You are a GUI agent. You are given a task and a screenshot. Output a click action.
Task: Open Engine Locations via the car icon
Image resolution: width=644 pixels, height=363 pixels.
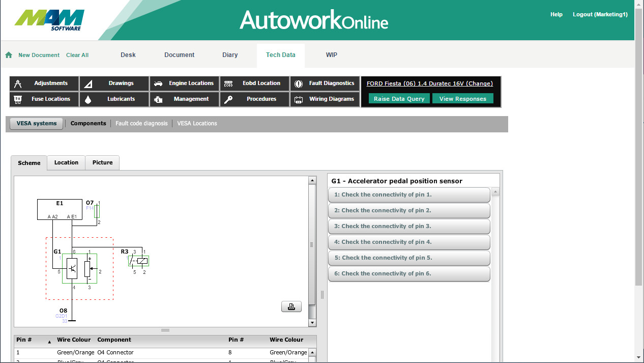coord(158,83)
